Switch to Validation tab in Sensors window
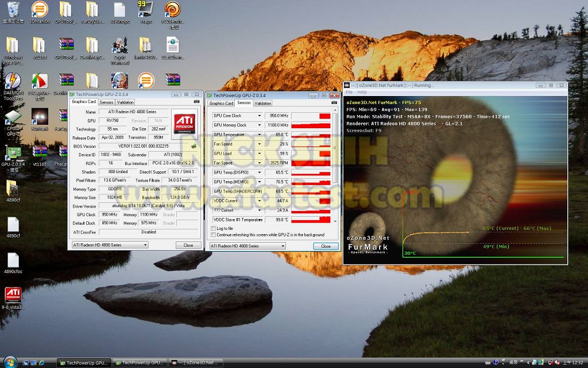This screenshot has width=588, height=368. point(262,103)
